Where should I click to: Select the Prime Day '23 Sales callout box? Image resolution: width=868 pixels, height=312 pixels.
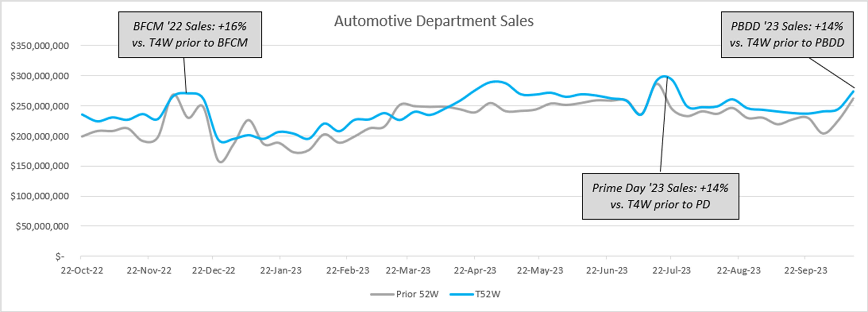(x=660, y=196)
